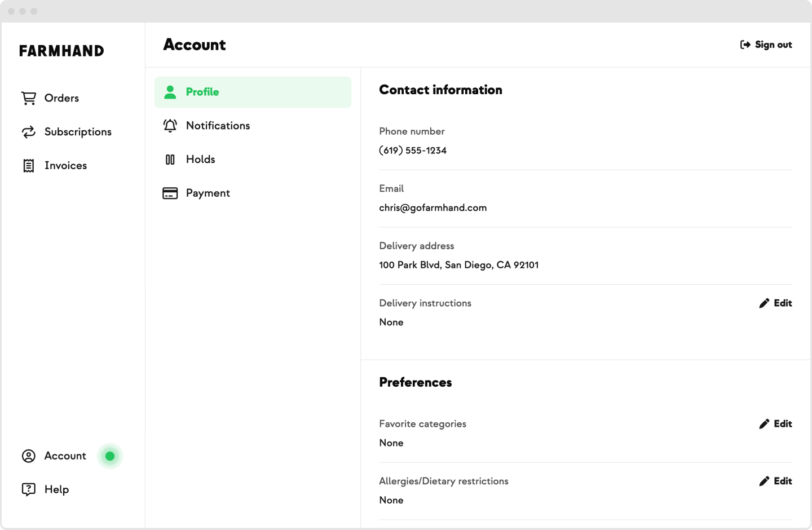Click the Account user circle icon
This screenshot has height=530, width=812.
[29, 456]
